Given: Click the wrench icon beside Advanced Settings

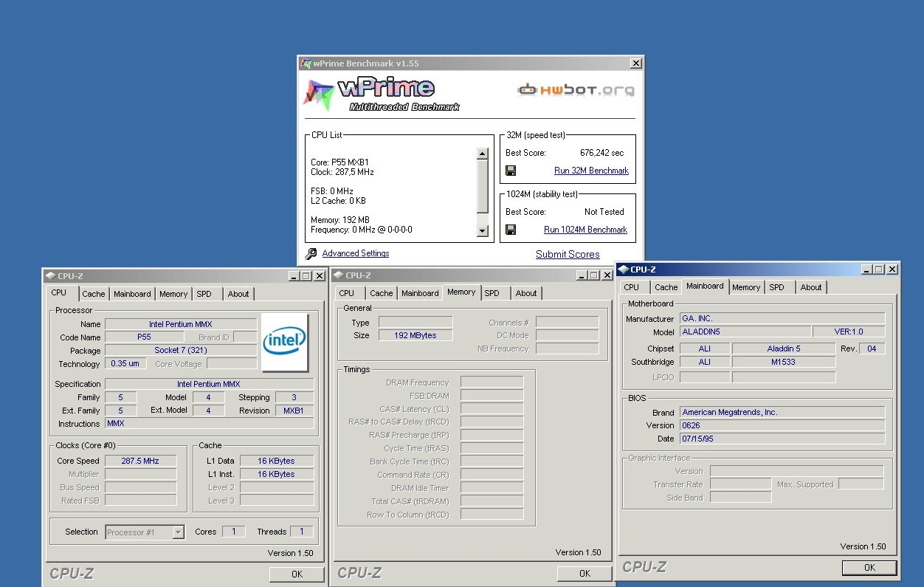Looking at the screenshot, I should pyautogui.click(x=311, y=253).
